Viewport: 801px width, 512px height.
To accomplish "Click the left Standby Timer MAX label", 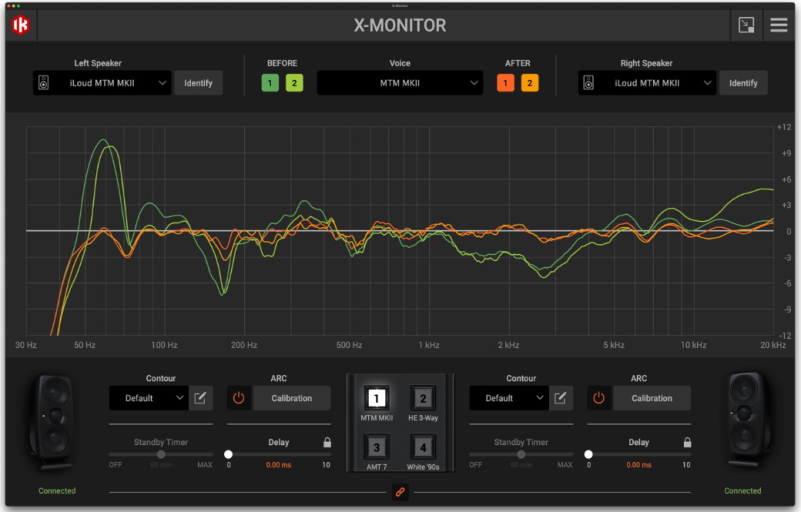I will pos(205,465).
